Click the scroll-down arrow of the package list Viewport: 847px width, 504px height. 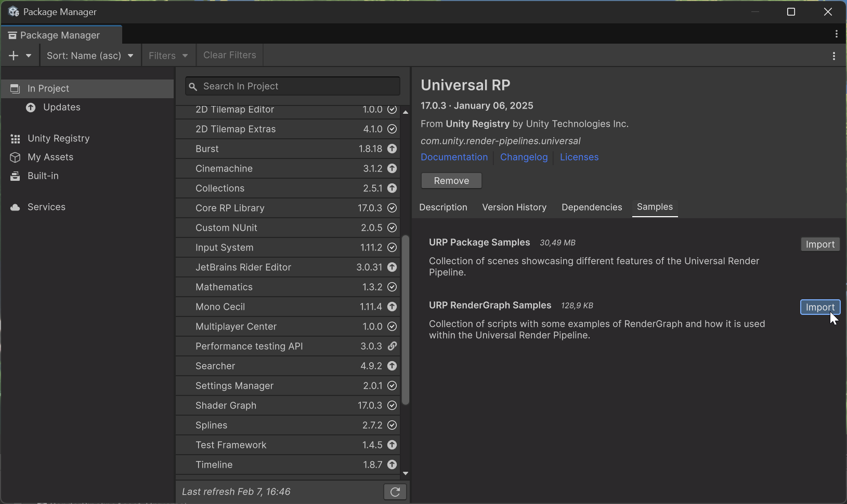tap(406, 473)
